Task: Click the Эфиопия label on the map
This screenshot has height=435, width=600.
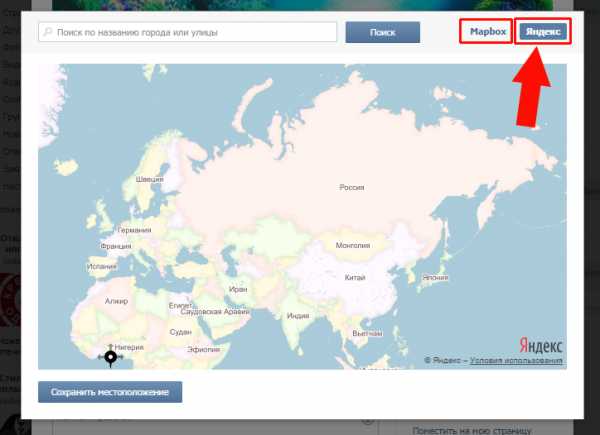Action: (204, 349)
